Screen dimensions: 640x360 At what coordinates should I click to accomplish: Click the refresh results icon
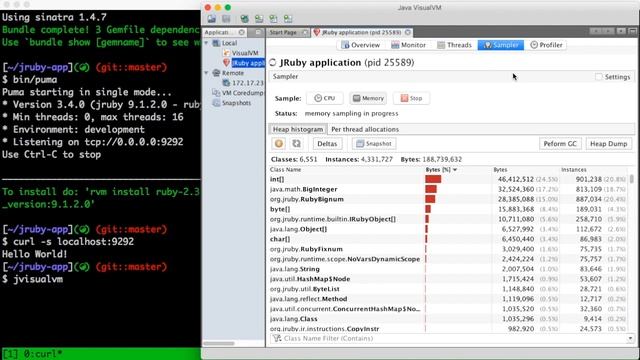tap(296, 144)
